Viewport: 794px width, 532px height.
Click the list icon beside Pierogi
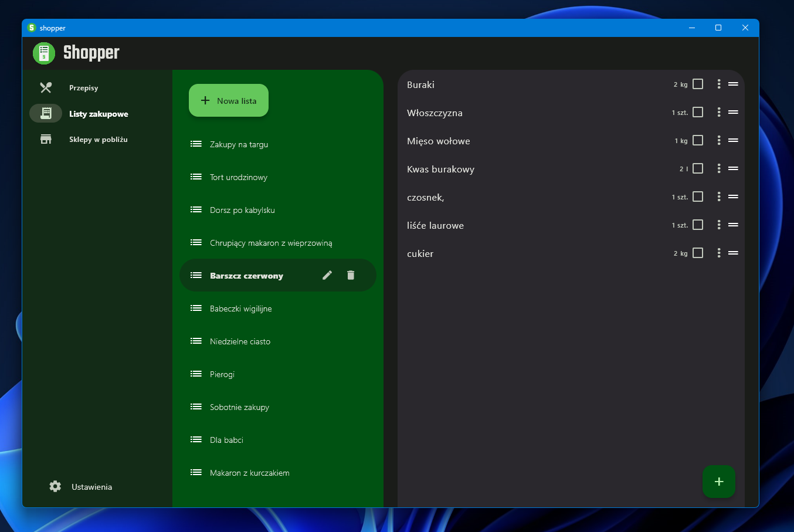(x=196, y=374)
